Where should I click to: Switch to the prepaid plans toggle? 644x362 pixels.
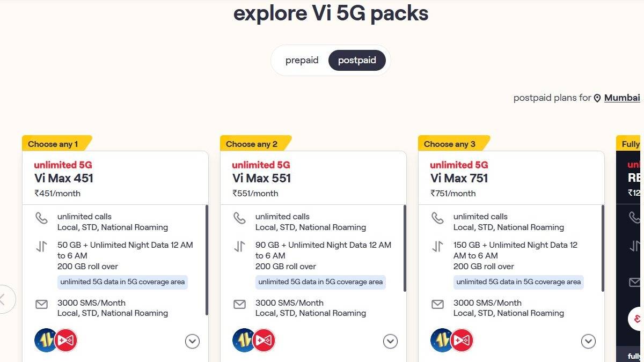coord(302,61)
